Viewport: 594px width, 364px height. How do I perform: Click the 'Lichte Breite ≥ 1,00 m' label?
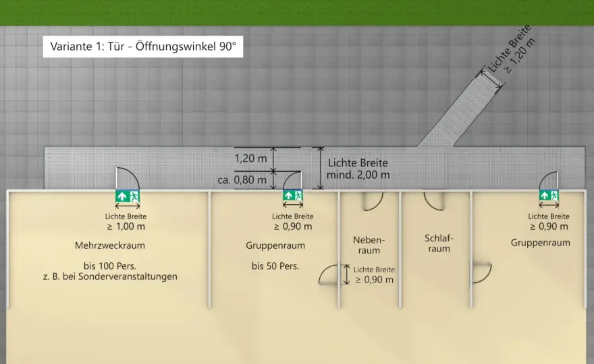tap(126, 222)
